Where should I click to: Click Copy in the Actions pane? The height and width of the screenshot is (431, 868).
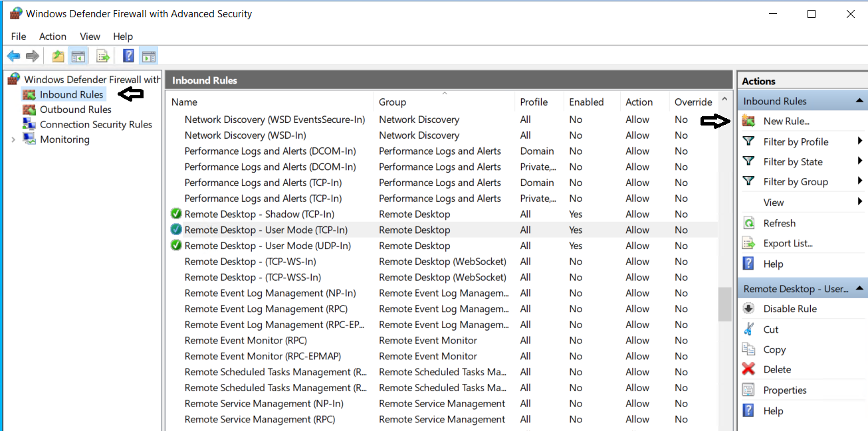coord(774,349)
